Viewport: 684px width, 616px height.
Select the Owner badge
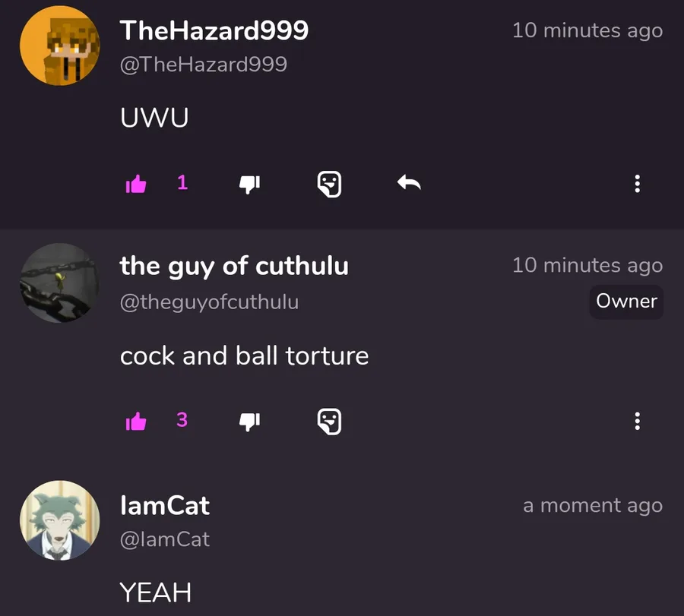626,302
